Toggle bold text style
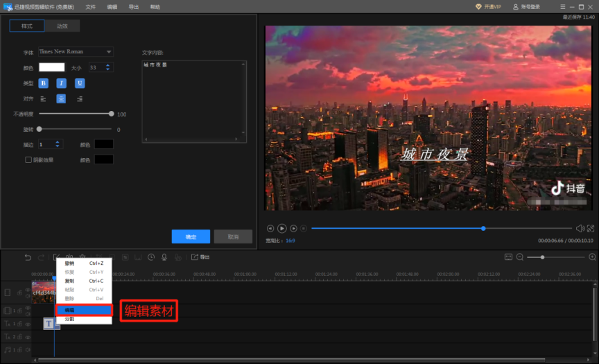Viewport: 599px width, 364px height. (x=43, y=83)
